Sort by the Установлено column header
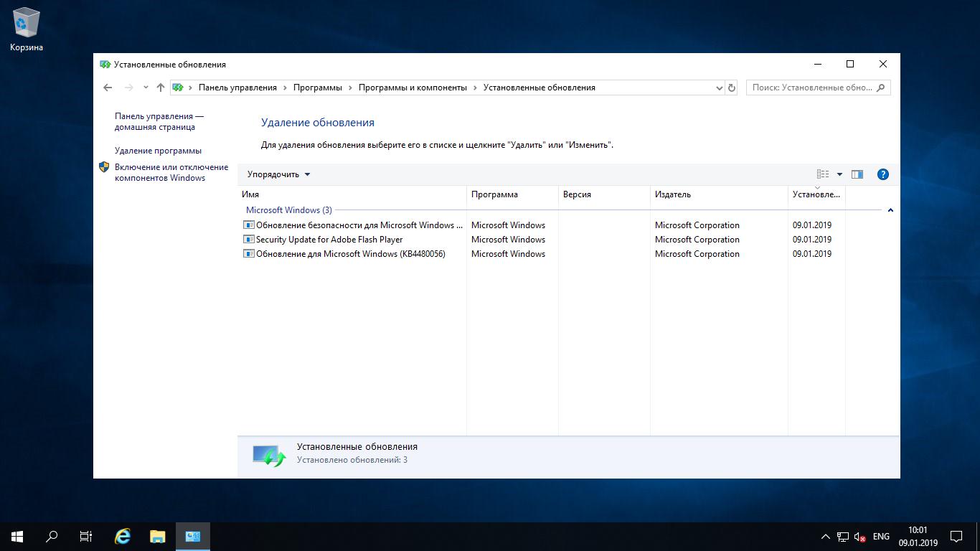 pos(816,194)
